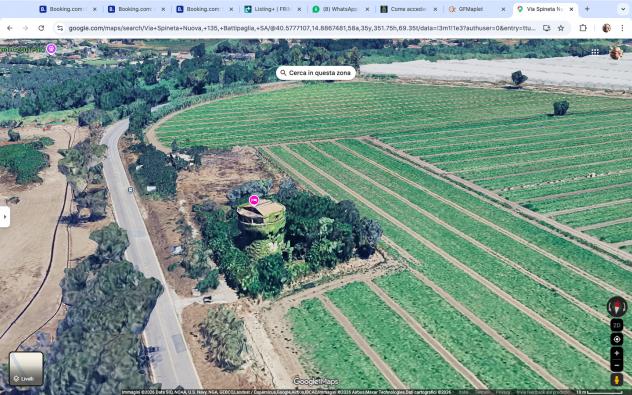Switch to the WhatsApp tab
Image resolution: width=632 pixels, height=395 pixels.
tap(341, 9)
